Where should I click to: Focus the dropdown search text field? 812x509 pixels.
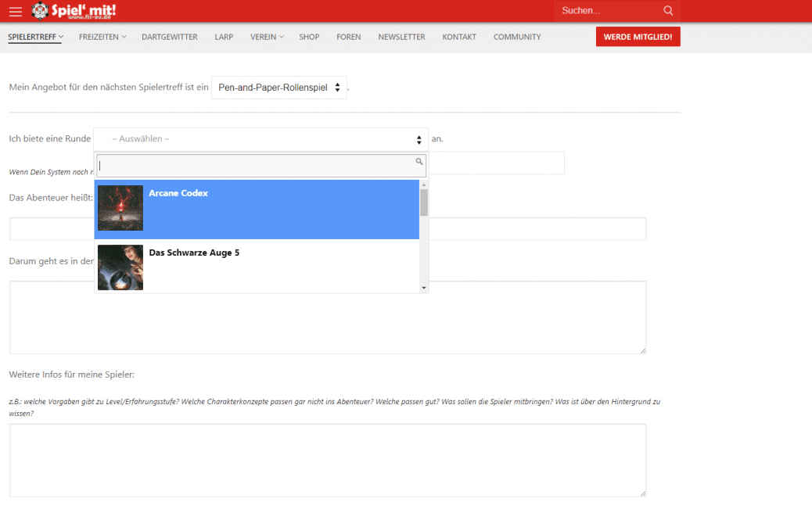[x=254, y=165]
